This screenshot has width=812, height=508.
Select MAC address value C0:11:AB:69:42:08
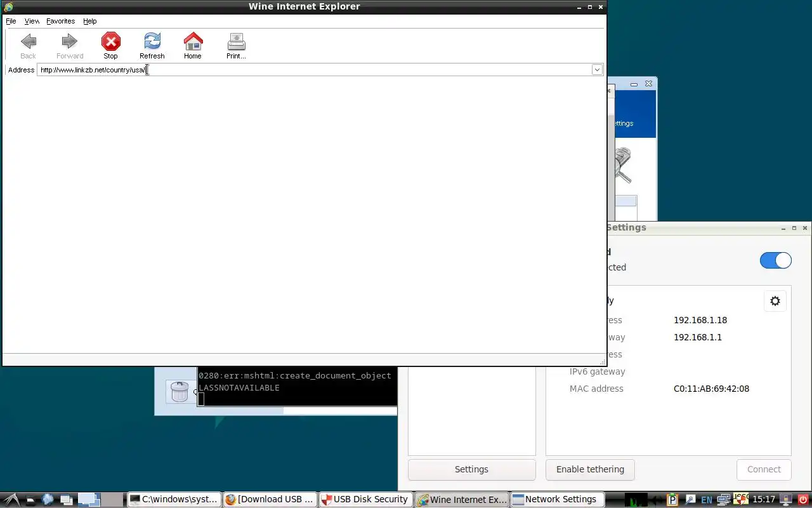[711, 389]
